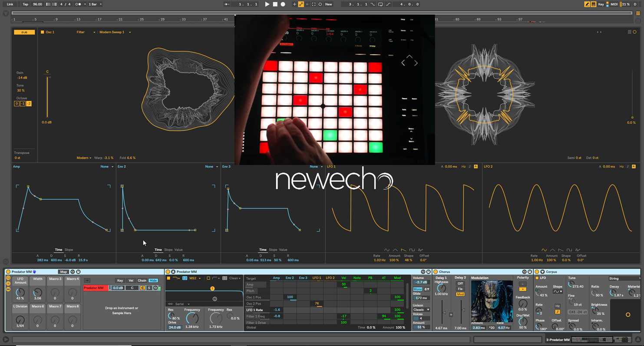This screenshot has height=346, width=644.
Task: Click the Automation Arm link icon
Action: pyautogui.click(x=301, y=4)
